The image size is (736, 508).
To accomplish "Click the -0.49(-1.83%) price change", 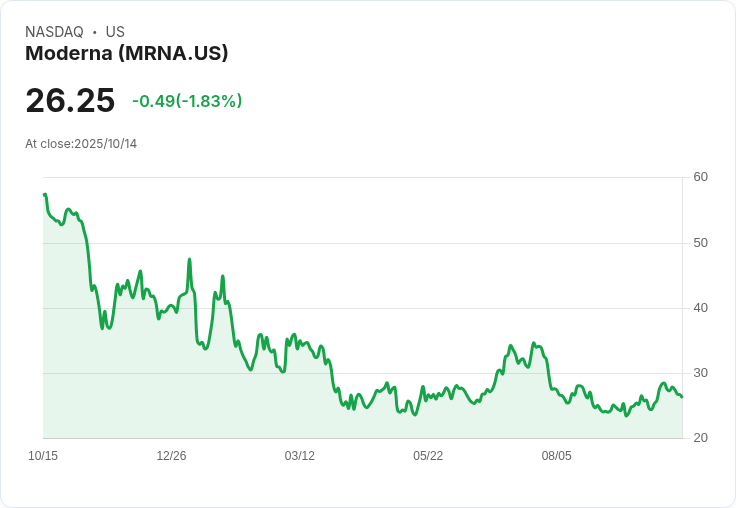I will click(x=187, y=101).
